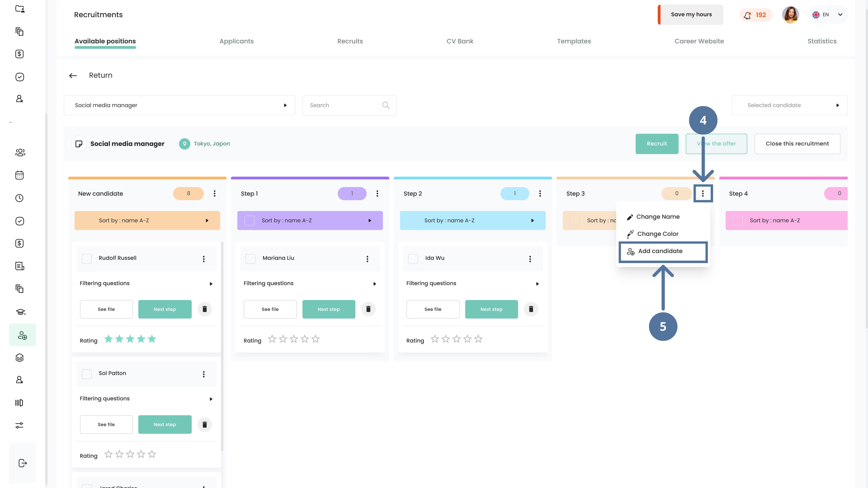Click Save my hours
This screenshot has height=488, width=868.
tap(691, 15)
